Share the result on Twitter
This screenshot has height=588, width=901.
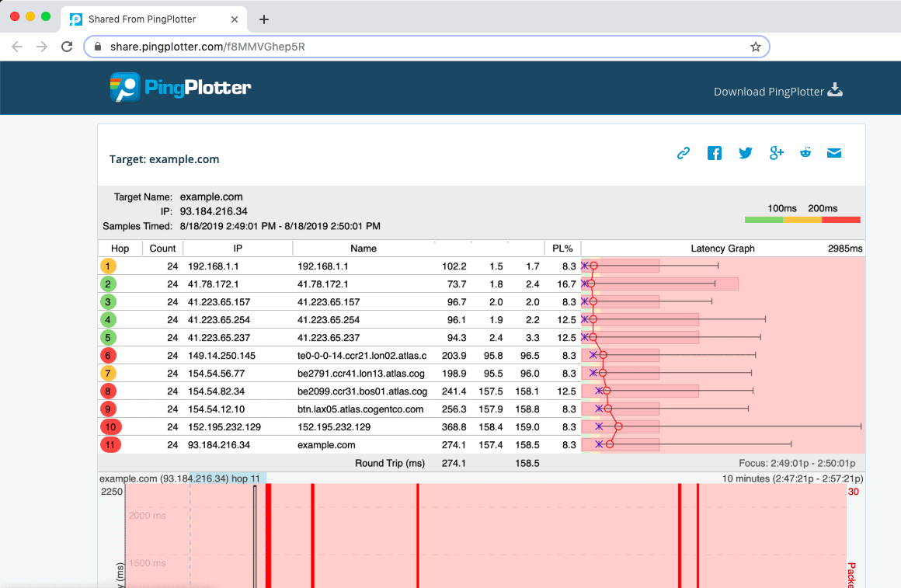(746, 153)
